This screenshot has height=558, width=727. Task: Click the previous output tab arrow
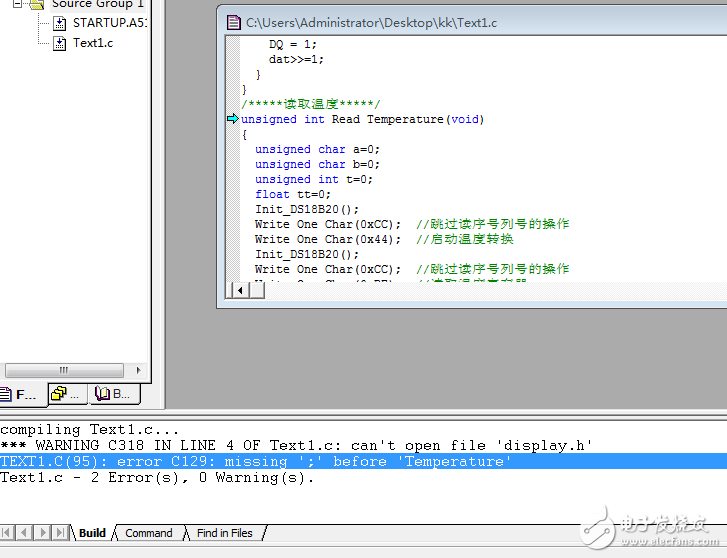[24, 532]
